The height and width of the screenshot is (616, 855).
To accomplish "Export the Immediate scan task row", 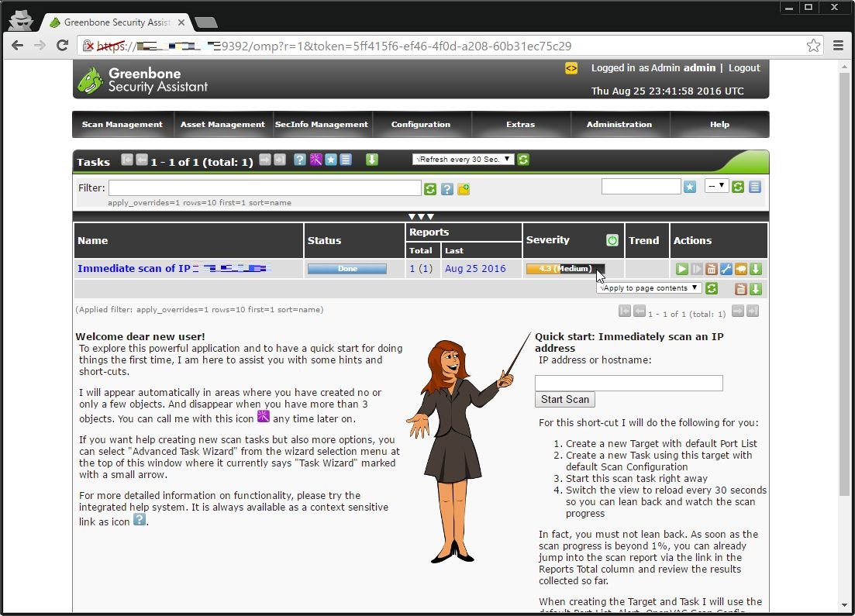I will click(x=755, y=269).
